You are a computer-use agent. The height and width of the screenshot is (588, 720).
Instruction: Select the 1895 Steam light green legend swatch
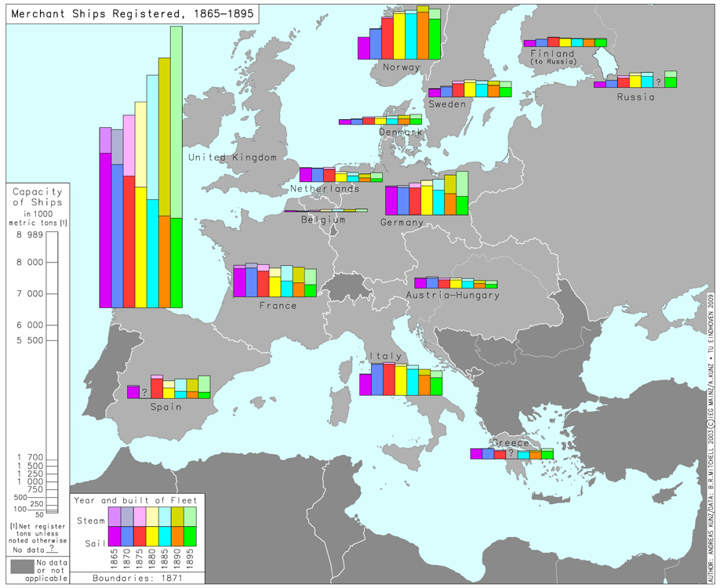click(190, 516)
